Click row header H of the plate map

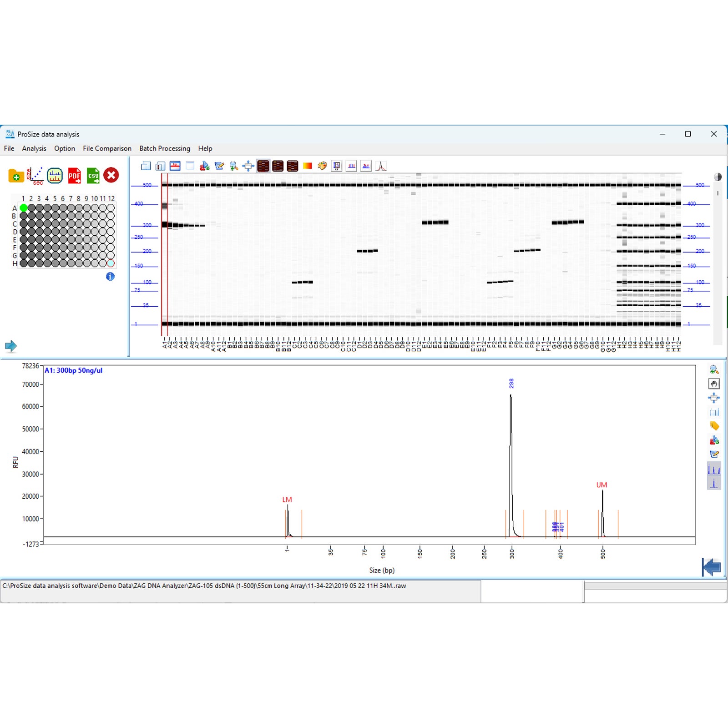tap(15, 263)
